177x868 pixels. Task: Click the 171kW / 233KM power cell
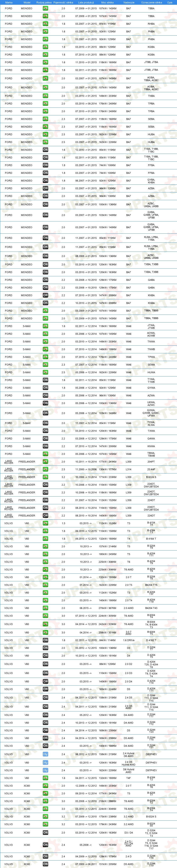tap(107, 477)
